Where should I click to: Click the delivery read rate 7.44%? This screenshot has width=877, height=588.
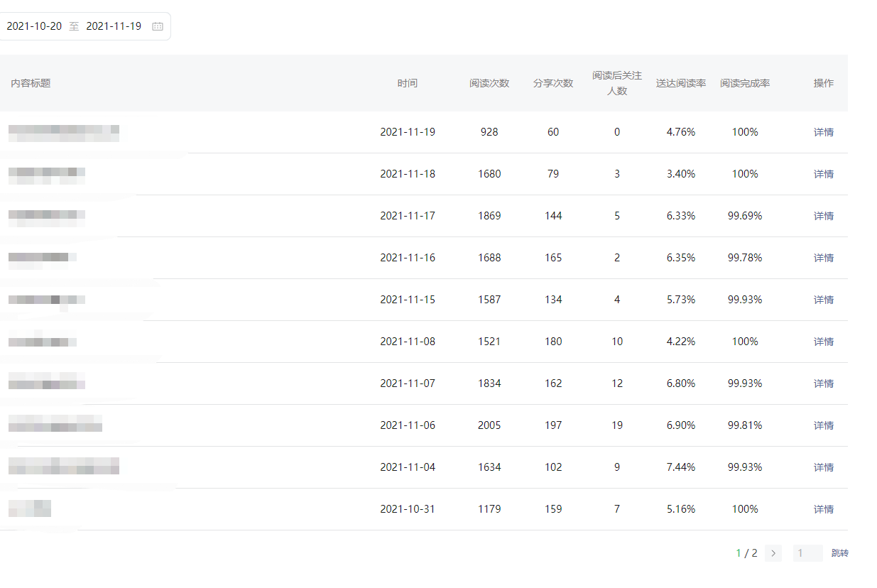pyautogui.click(x=681, y=467)
